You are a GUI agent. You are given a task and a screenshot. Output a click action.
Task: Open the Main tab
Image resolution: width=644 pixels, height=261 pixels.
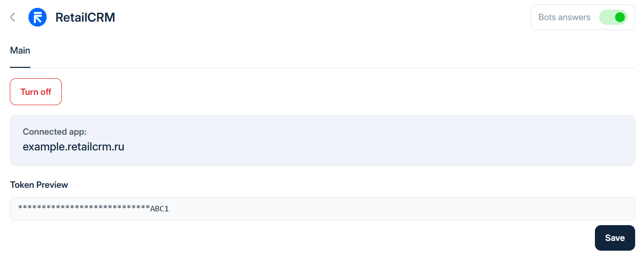click(x=20, y=51)
